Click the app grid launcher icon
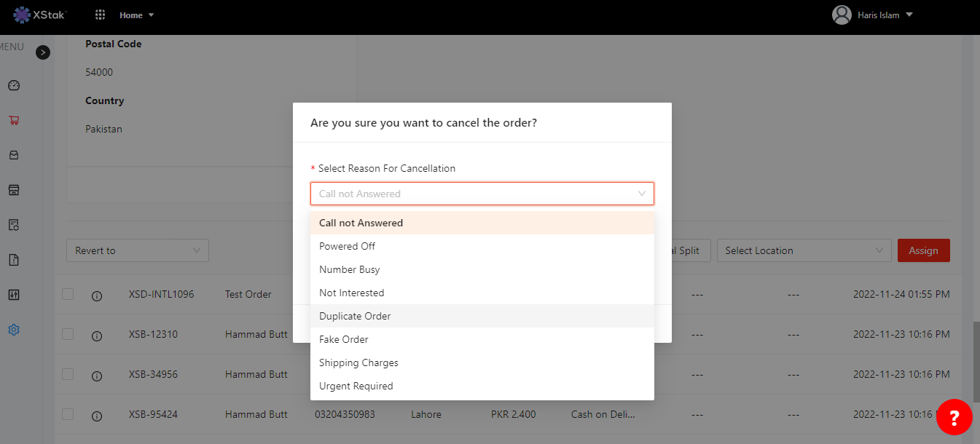Viewport: 980px width, 444px height. click(101, 15)
